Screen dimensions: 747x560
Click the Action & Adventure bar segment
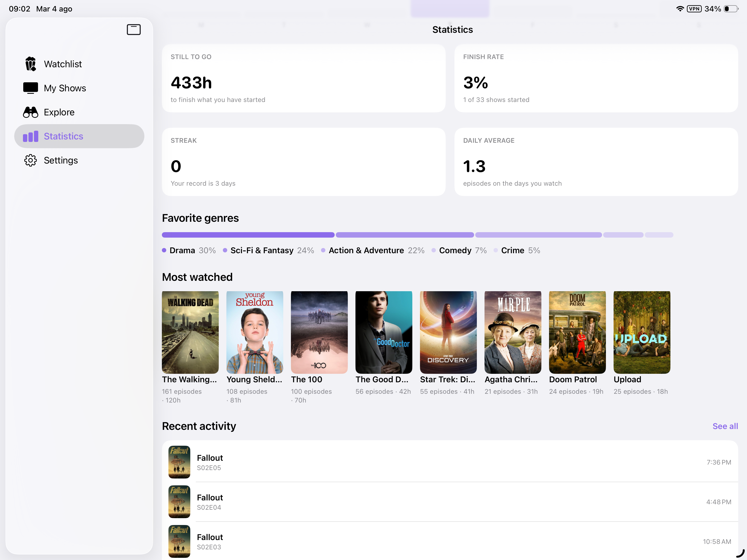538,235
